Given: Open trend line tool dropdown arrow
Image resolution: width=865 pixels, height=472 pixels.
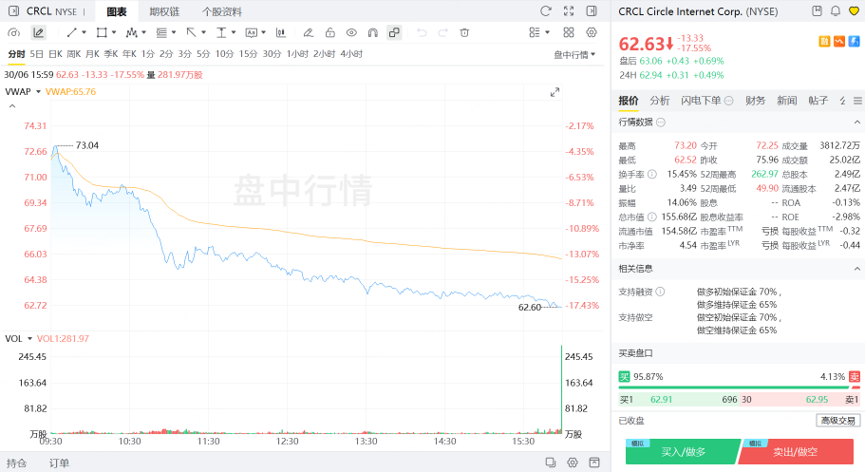Looking at the screenshot, I should pos(84,33).
